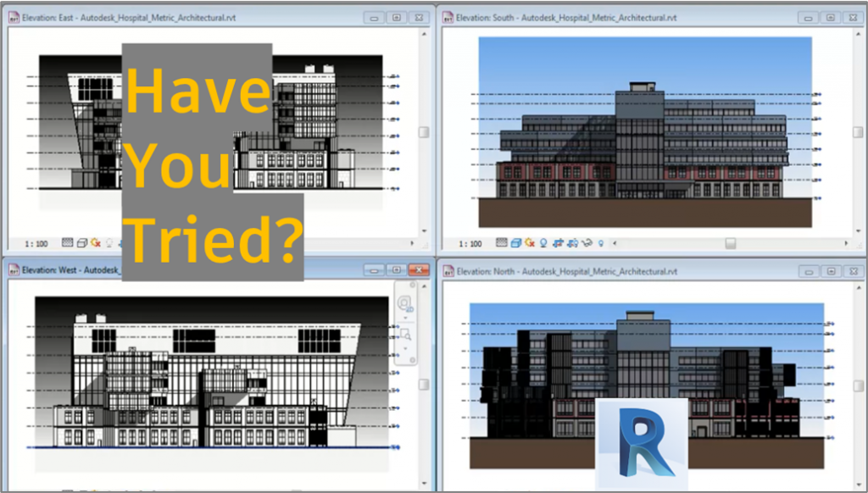Click North view scroll down arrow
This screenshot has width=868, height=493.
coord(858,484)
